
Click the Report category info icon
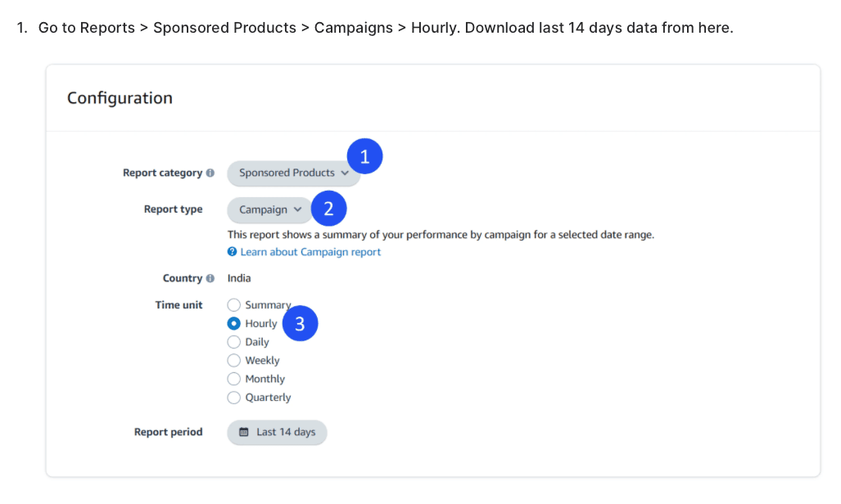(x=210, y=173)
